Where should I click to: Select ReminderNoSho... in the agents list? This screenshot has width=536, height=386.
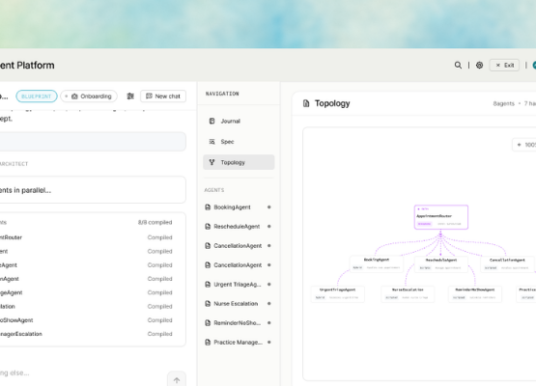point(237,323)
